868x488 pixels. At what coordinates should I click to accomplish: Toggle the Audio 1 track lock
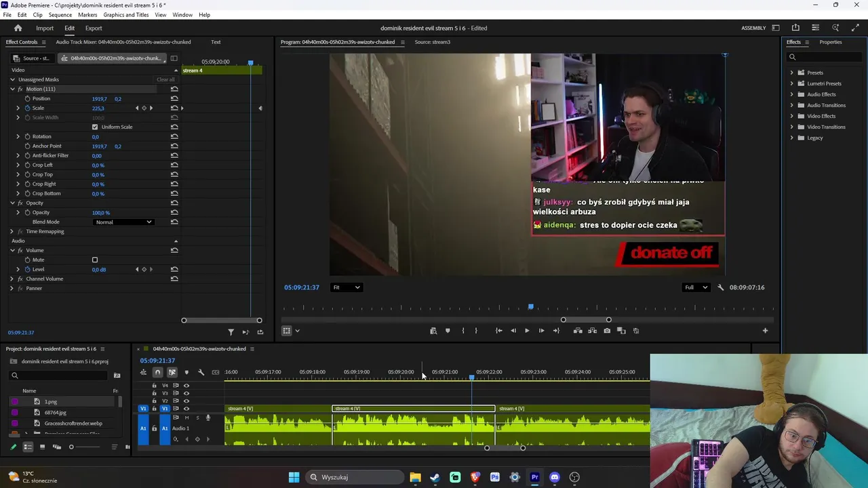coord(154,428)
